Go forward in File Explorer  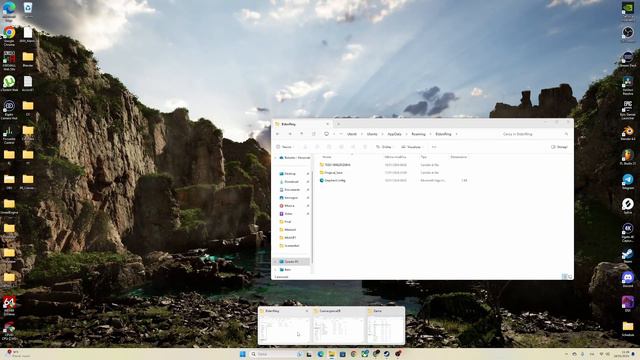pos(290,134)
